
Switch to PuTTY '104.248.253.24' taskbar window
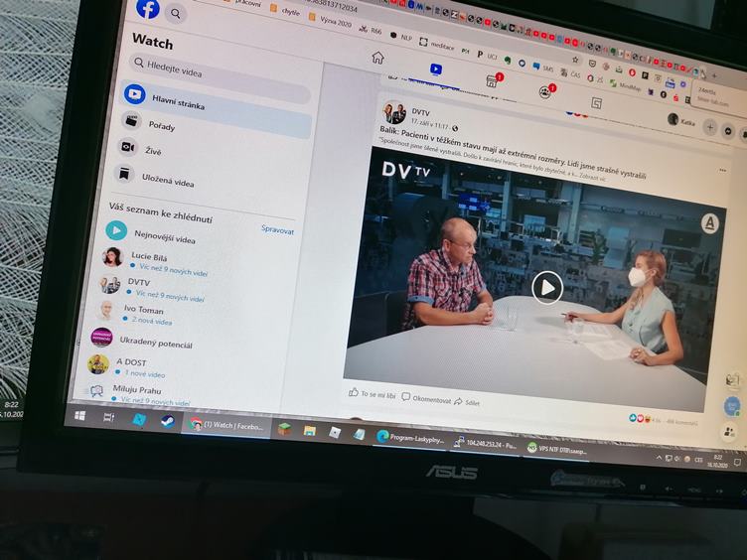point(485,443)
